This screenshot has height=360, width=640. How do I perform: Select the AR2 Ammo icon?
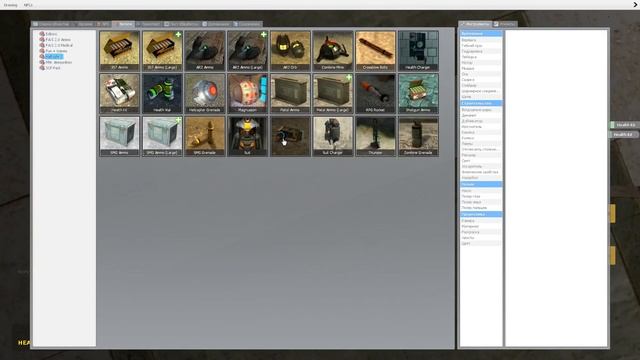[205, 51]
